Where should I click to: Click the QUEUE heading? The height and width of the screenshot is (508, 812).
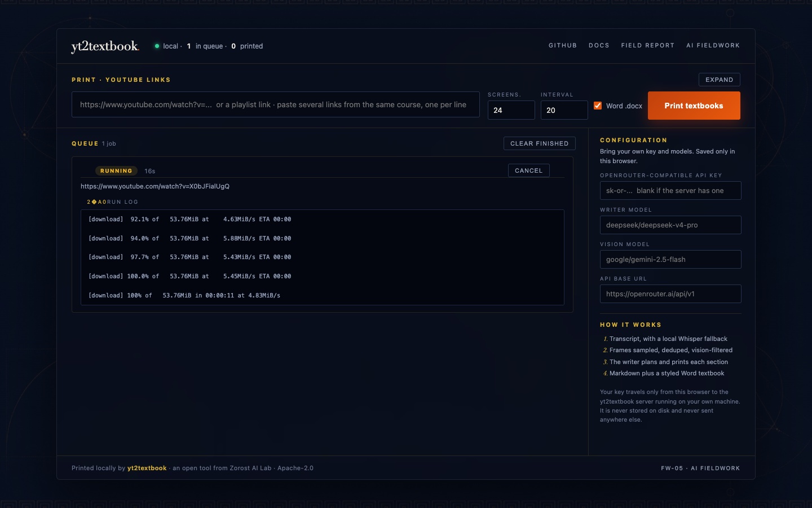pos(85,143)
